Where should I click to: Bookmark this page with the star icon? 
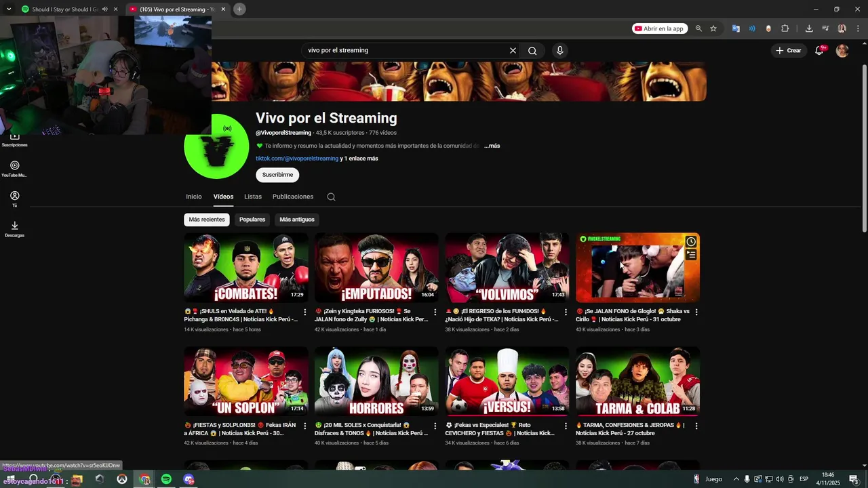tap(713, 28)
